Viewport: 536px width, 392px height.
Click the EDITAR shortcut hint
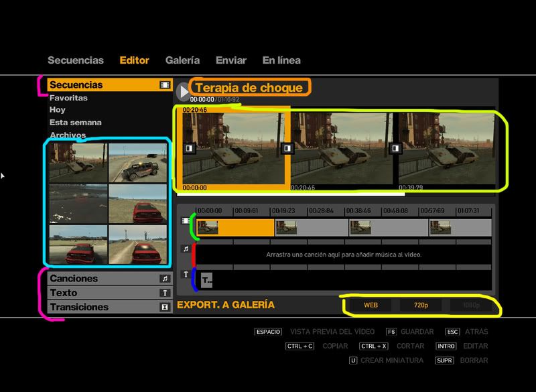(x=462, y=346)
